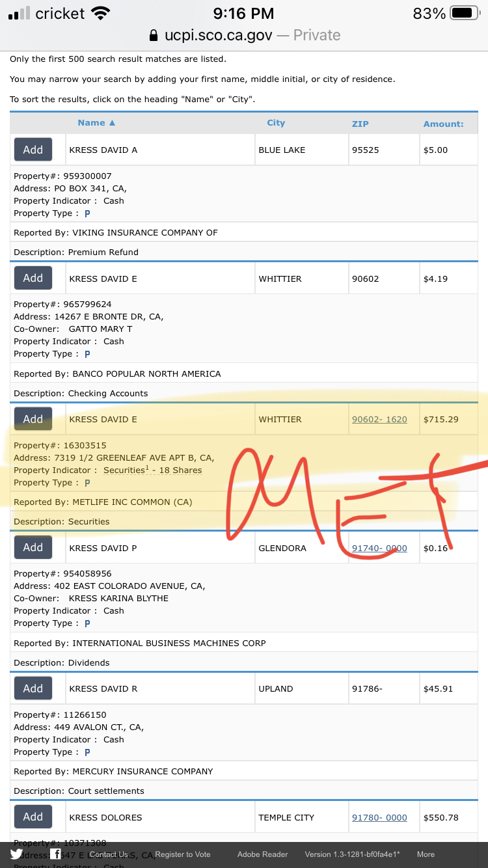Open the ZIP link 91740- 0000

tap(379, 548)
